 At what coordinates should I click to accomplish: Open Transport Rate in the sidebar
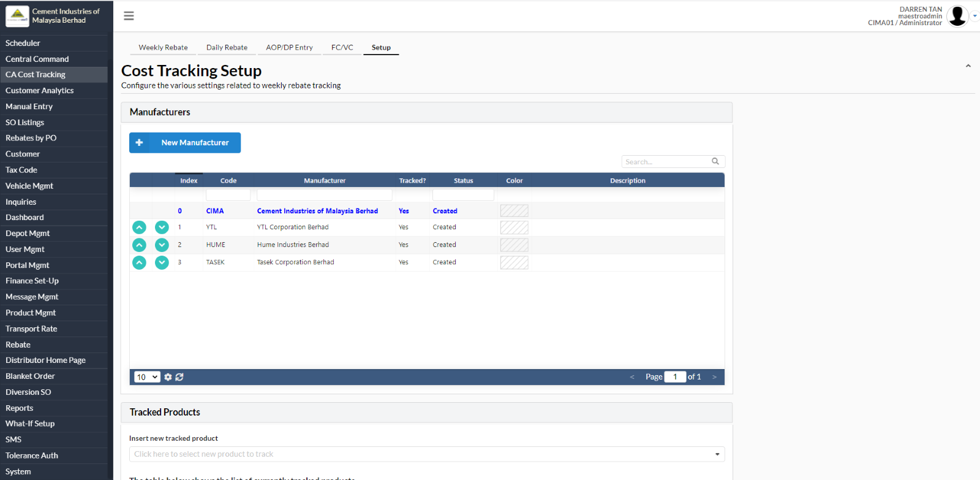[54, 329]
